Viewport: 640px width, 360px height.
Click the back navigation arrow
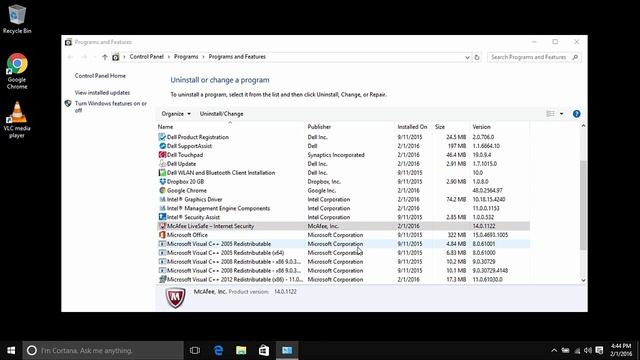[x=70, y=57]
